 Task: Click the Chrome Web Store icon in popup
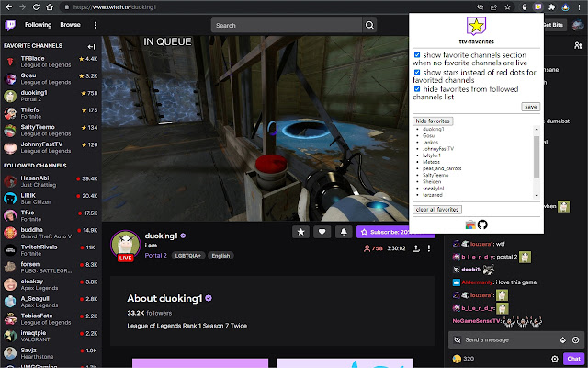click(x=470, y=224)
